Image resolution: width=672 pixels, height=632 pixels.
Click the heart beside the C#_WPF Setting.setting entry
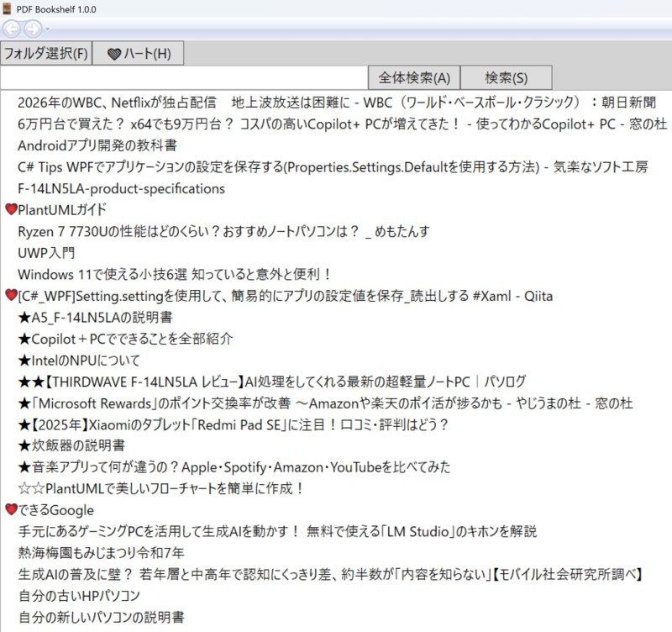click(x=11, y=296)
